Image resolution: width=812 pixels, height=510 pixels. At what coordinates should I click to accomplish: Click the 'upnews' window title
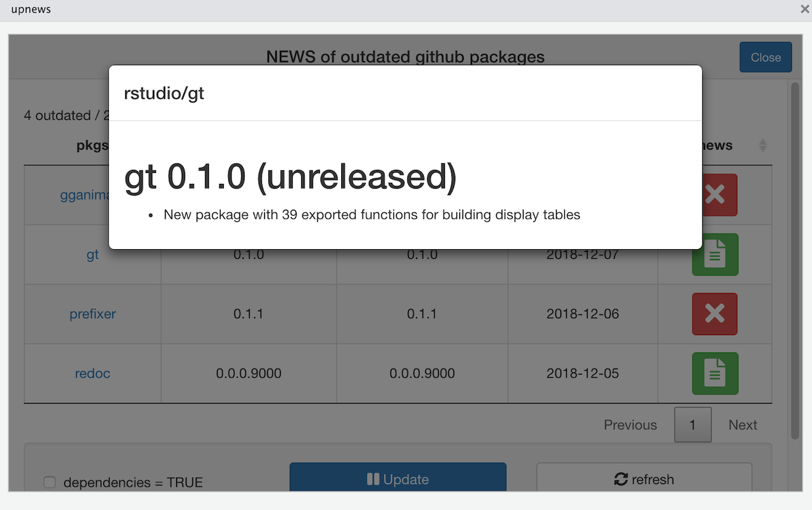(31, 10)
